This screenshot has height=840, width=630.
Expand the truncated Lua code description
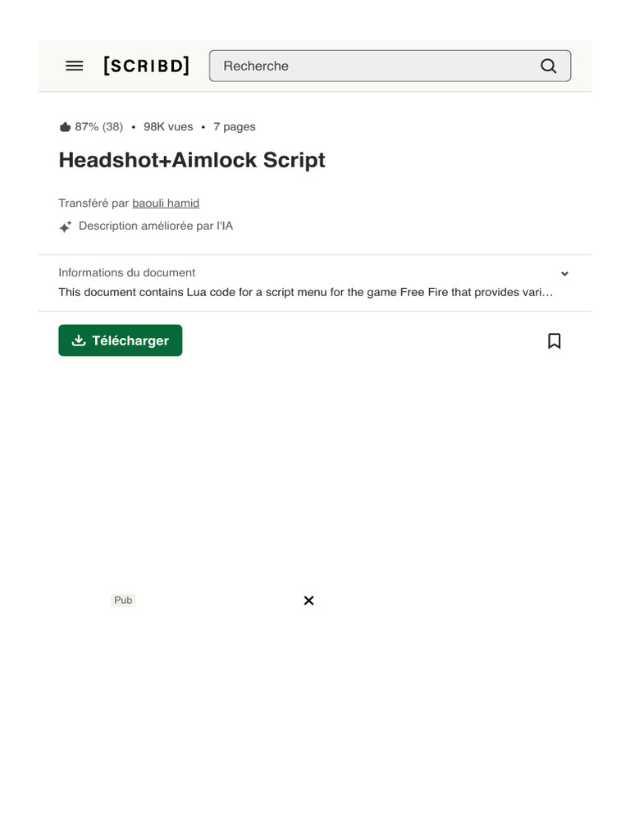tap(305, 293)
